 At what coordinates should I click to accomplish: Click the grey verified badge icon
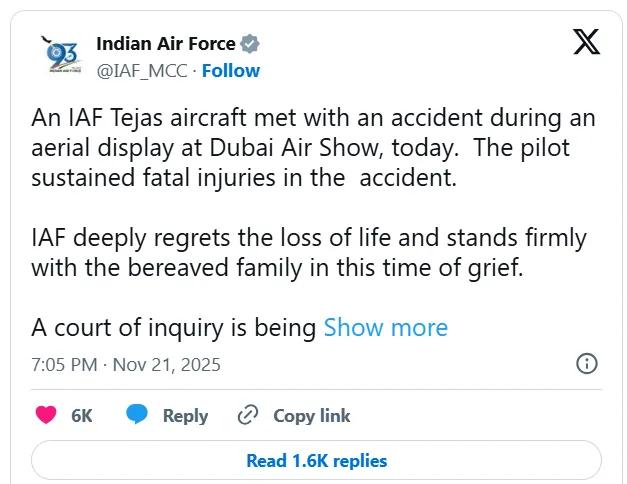click(250, 44)
